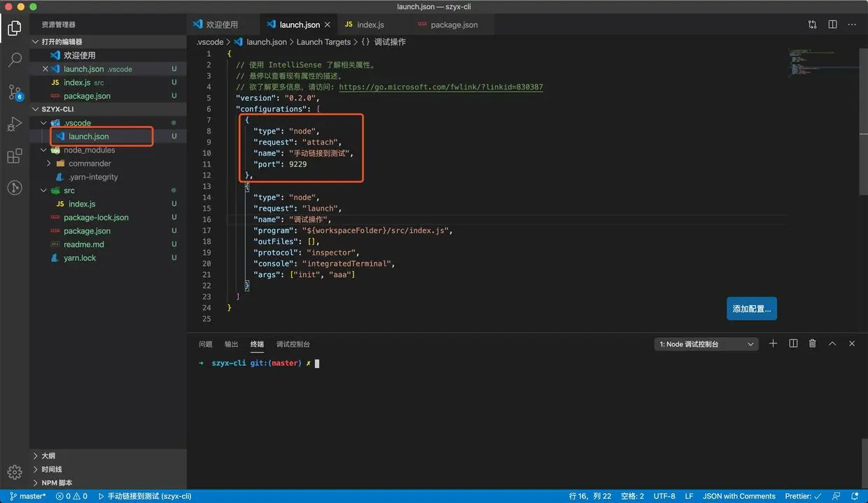Image resolution: width=868 pixels, height=503 pixels.
Task: Open the Search view in activity bar
Action: tap(15, 60)
